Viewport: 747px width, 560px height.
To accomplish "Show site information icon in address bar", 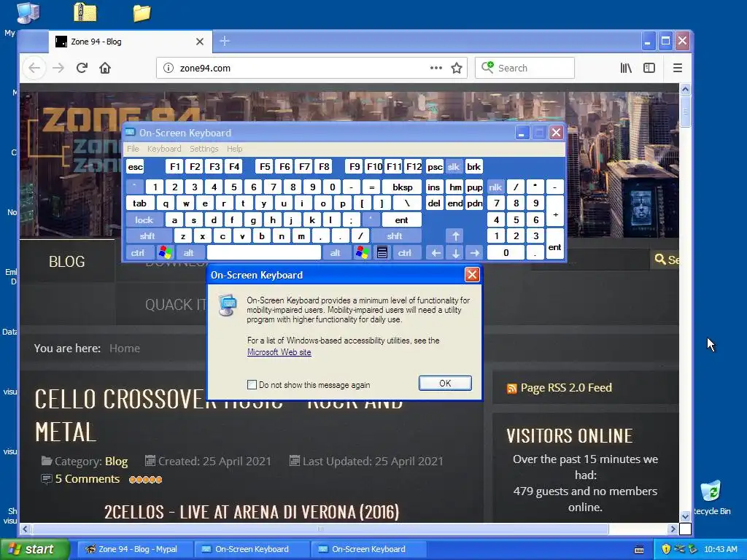I will click(169, 68).
